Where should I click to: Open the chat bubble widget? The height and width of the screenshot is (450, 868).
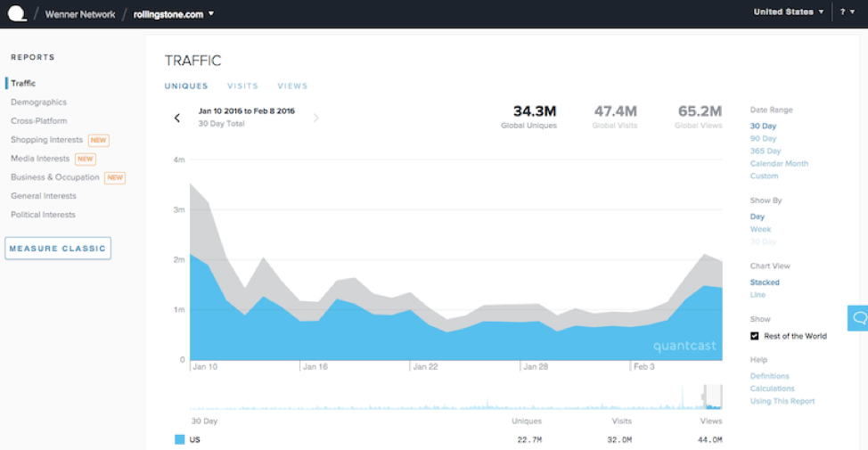(x=858, y=318)
